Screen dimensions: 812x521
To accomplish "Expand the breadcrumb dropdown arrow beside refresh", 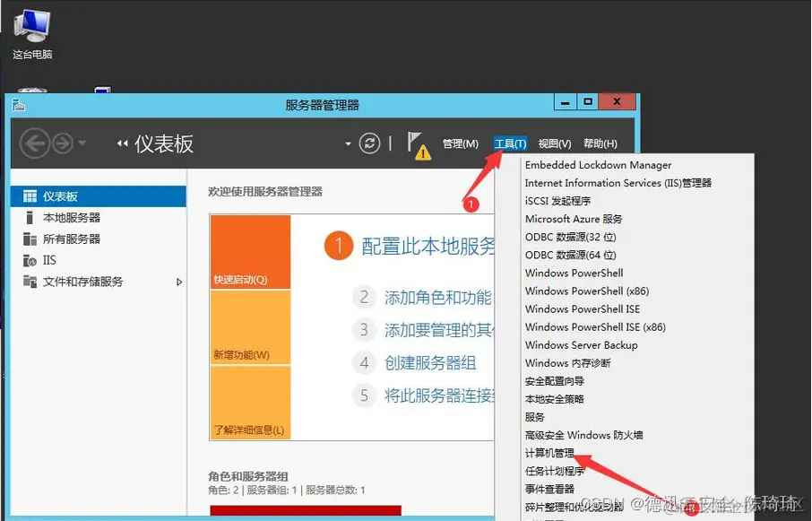I will click(348, 144).
